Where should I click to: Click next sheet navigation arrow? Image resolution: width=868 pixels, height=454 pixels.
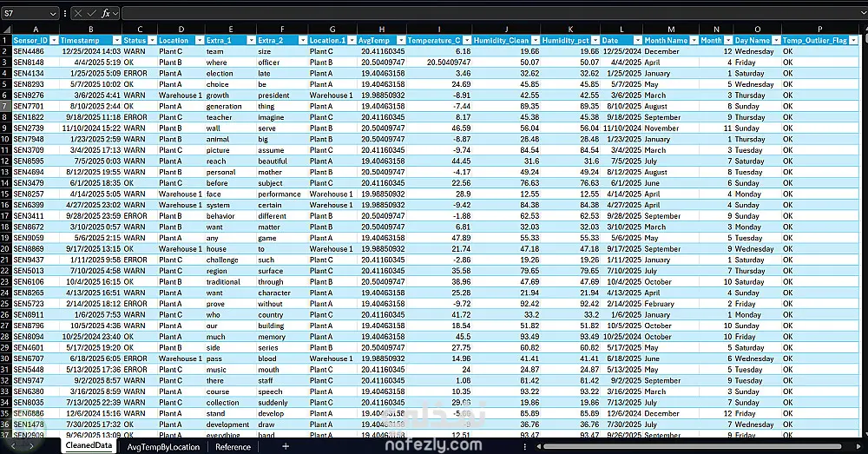(31, 446)
